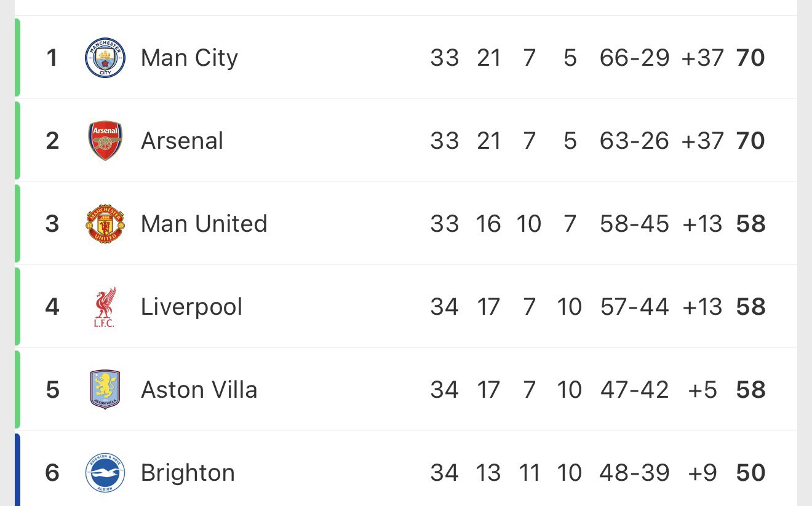Tap Brighton's 50 points total
The height and width of the screenshot is (506, 812).
point(750,473)
